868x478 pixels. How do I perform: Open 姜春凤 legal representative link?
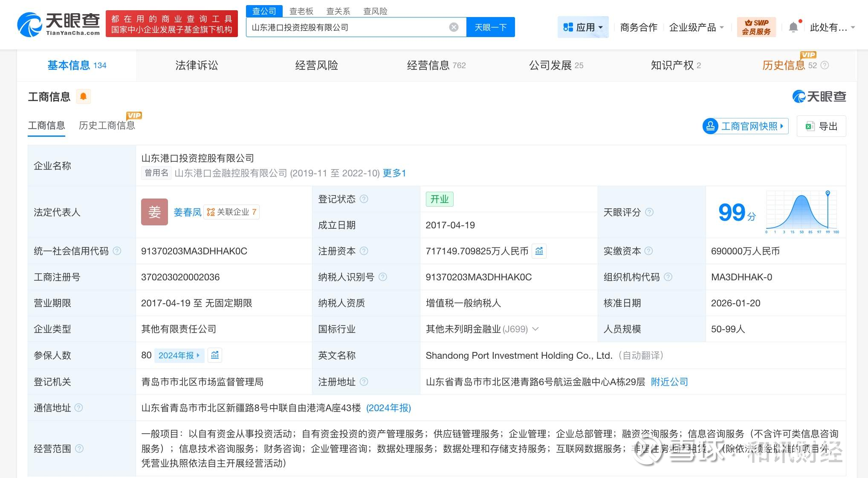click(187, 212)
